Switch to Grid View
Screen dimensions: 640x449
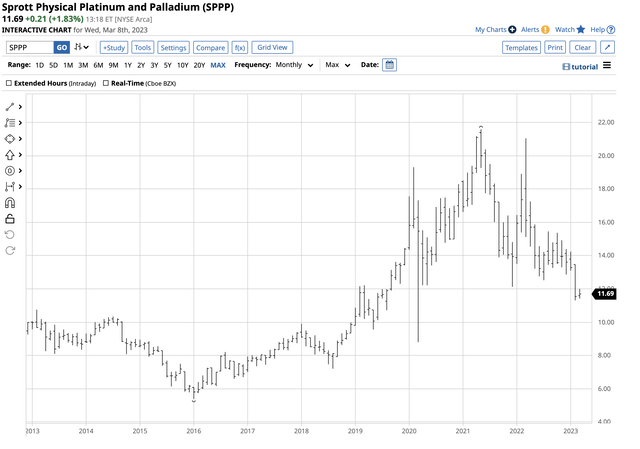(x=272, y=47)
